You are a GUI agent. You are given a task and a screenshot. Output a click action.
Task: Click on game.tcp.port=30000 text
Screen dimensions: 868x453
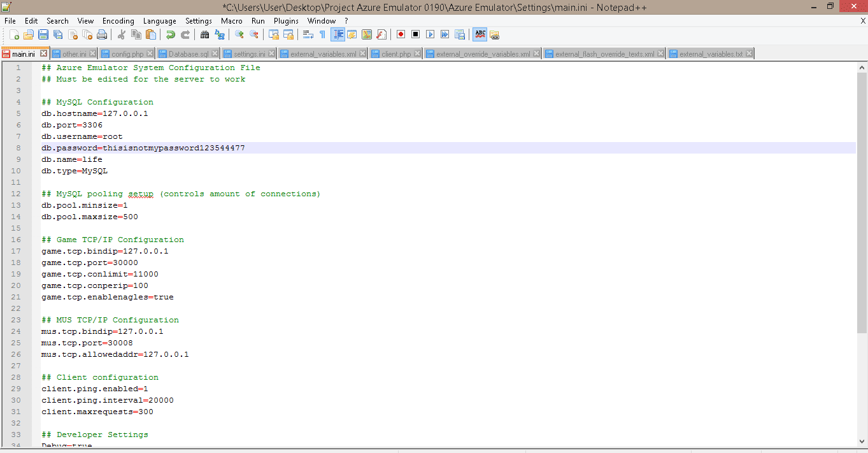[90, 262]
